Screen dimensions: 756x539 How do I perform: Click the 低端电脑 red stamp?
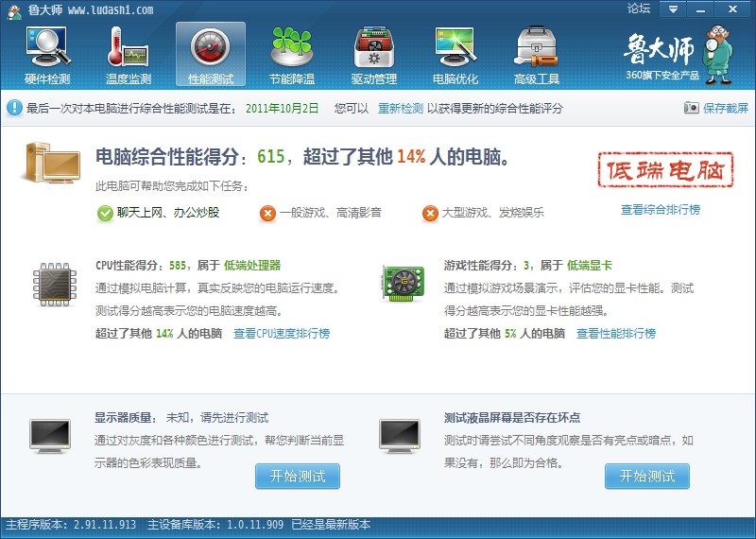(665, 170)
